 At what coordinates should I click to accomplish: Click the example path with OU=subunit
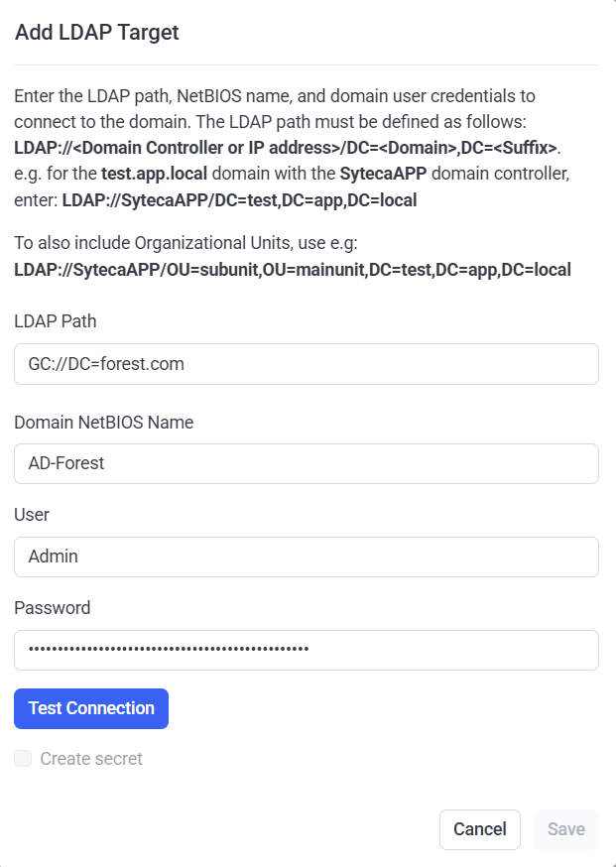coord(292,269)
